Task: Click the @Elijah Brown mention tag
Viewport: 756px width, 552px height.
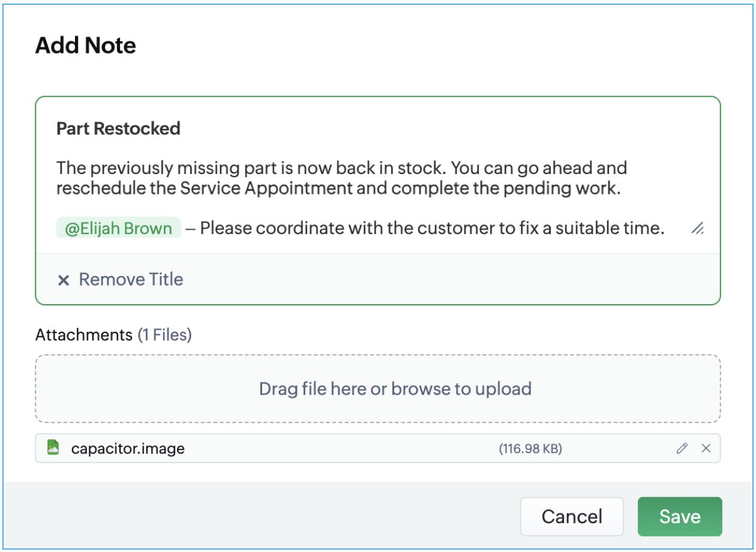Action: tap(119, 229)
